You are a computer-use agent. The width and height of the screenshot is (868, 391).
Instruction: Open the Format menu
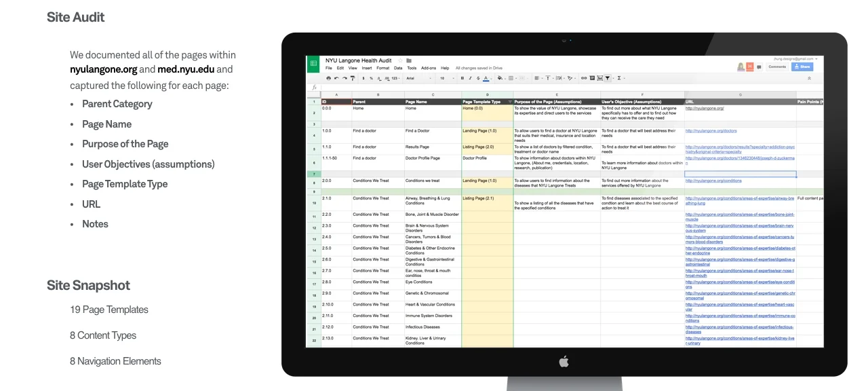tap(383, 68)
